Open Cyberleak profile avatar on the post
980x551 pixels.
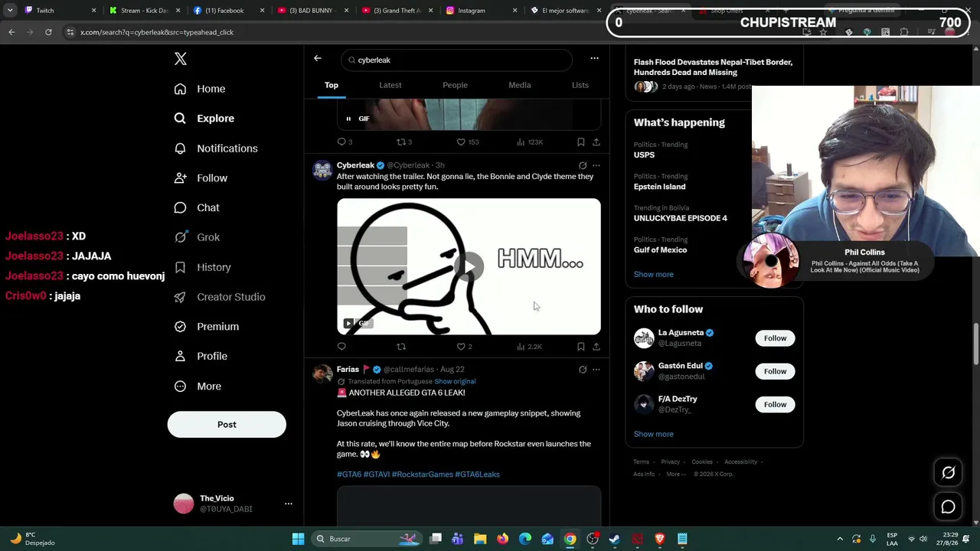(x=322, y=170)
